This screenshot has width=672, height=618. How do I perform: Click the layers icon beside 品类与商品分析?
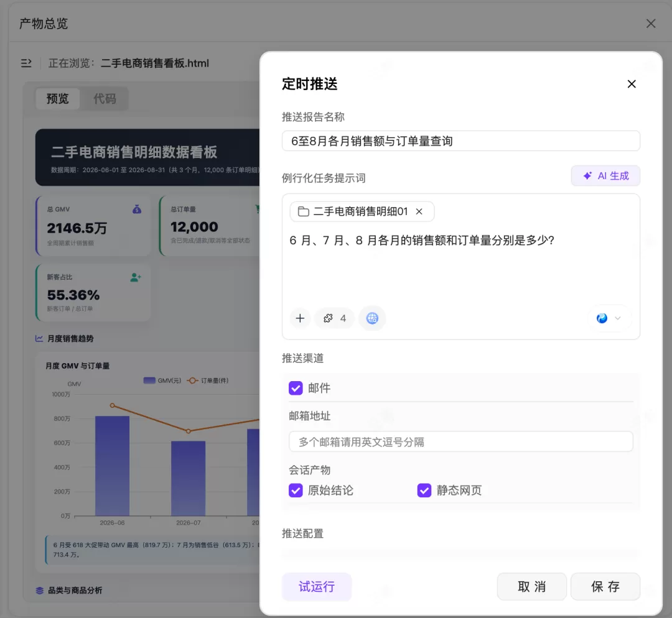(x=39, y=590)
